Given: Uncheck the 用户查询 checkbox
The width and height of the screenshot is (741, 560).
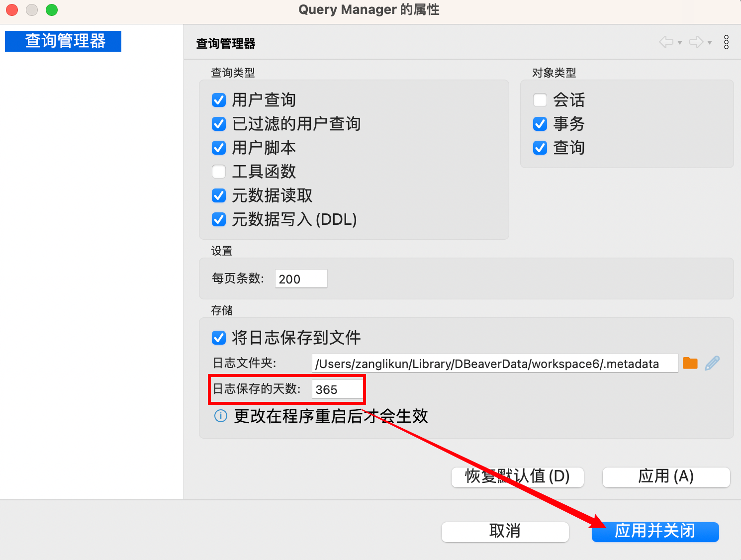Looking at the screenshot, I should (x=219, y=100).
